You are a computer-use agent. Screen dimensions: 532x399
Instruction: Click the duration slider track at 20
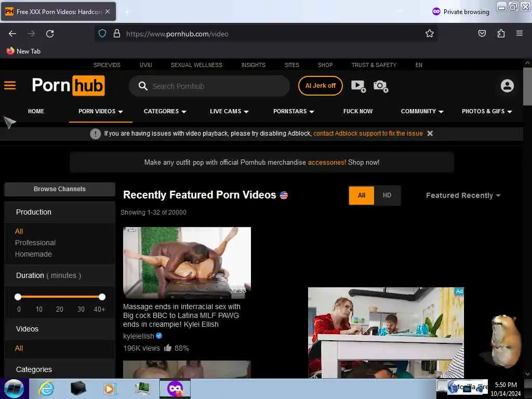point(60,297)
